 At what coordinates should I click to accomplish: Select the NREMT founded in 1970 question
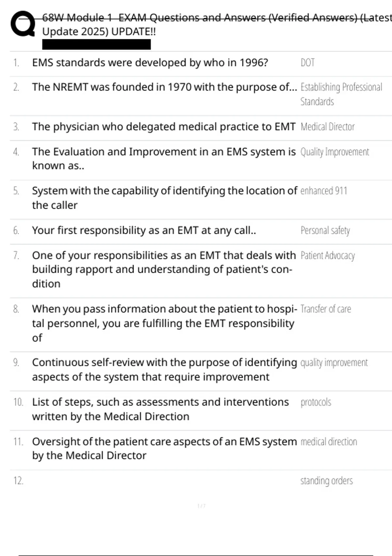pyautogui.click(x=164, y=87)
